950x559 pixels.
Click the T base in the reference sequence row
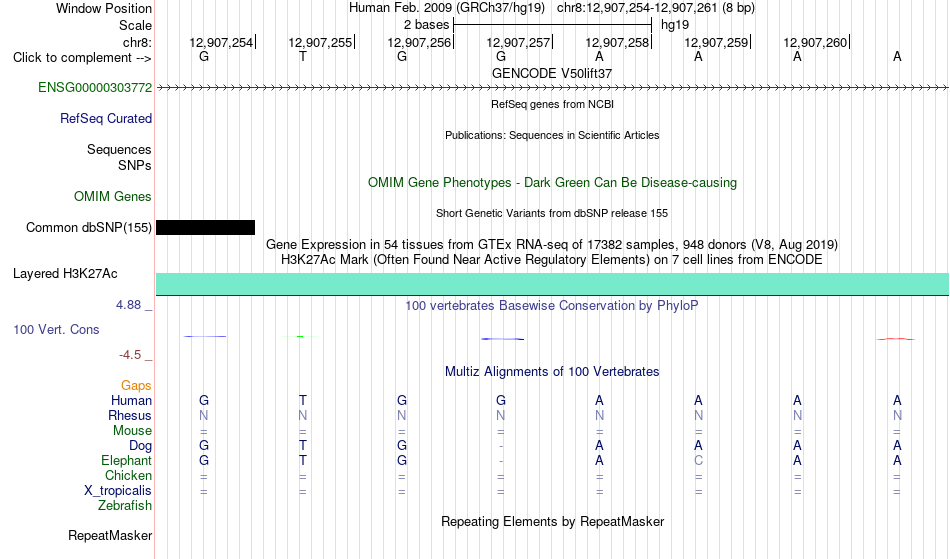[x=303, y=57]
